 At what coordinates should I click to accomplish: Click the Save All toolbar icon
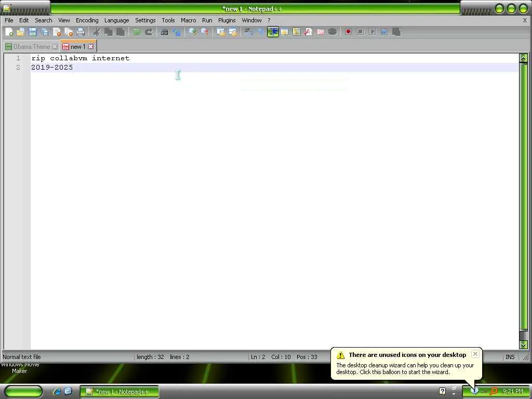[x=45, y=32]
